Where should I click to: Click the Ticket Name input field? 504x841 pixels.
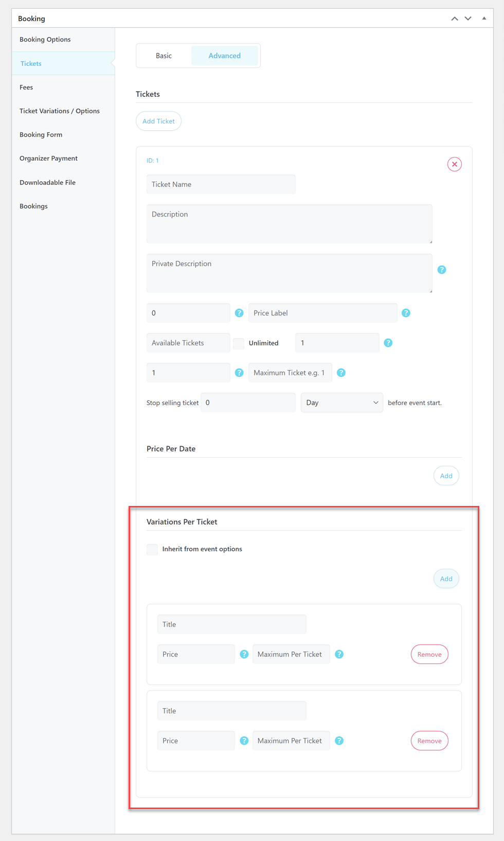[221, 184]
